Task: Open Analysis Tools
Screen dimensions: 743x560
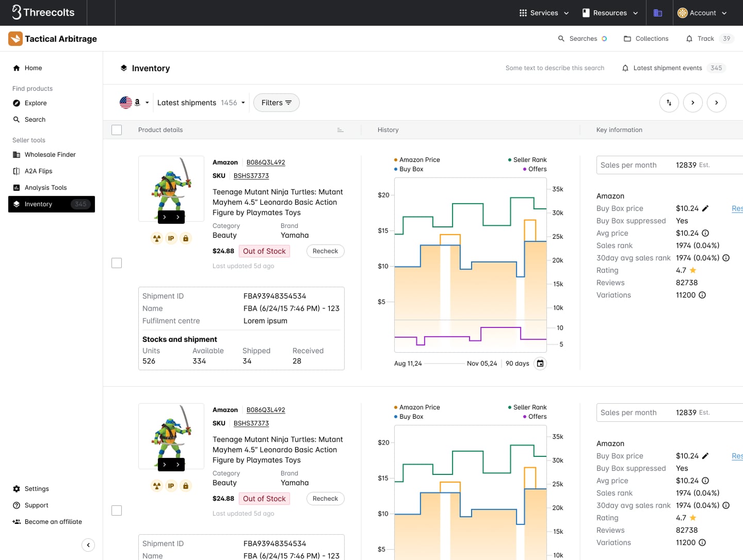Action: [46, 187]
